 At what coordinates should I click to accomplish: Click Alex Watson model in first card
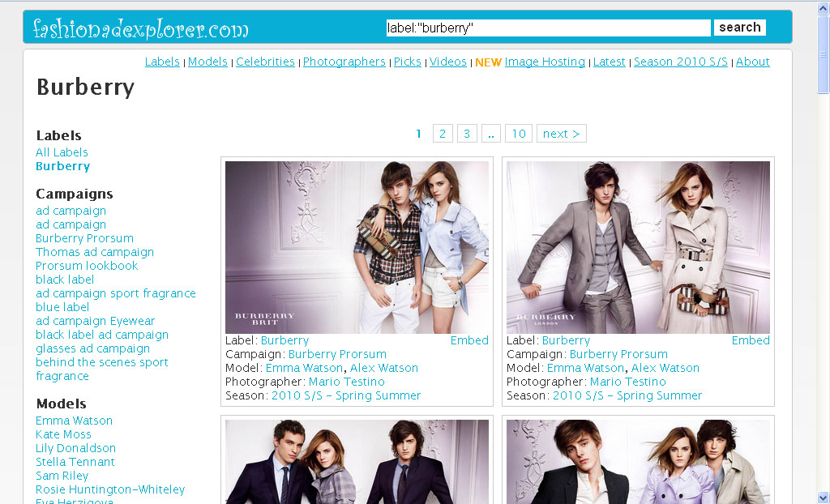(384, 368)
